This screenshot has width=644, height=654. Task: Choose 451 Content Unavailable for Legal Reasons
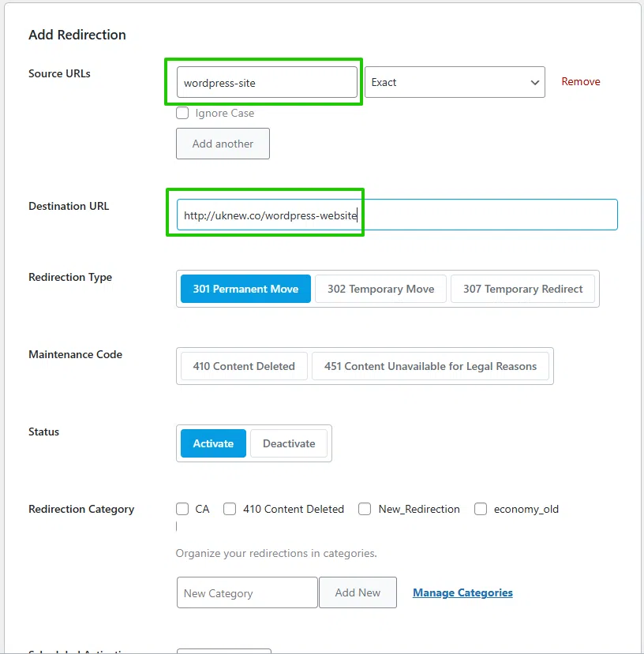coord(430,366)
